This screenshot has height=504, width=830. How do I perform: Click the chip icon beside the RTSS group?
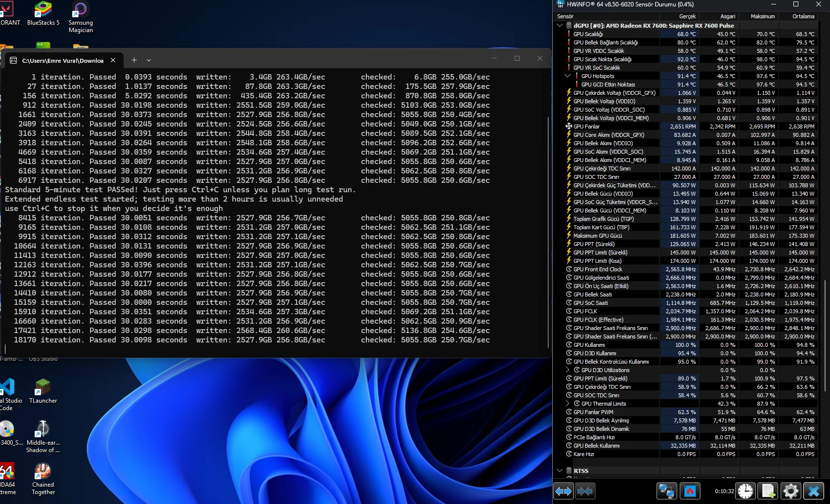pos(568,471)
